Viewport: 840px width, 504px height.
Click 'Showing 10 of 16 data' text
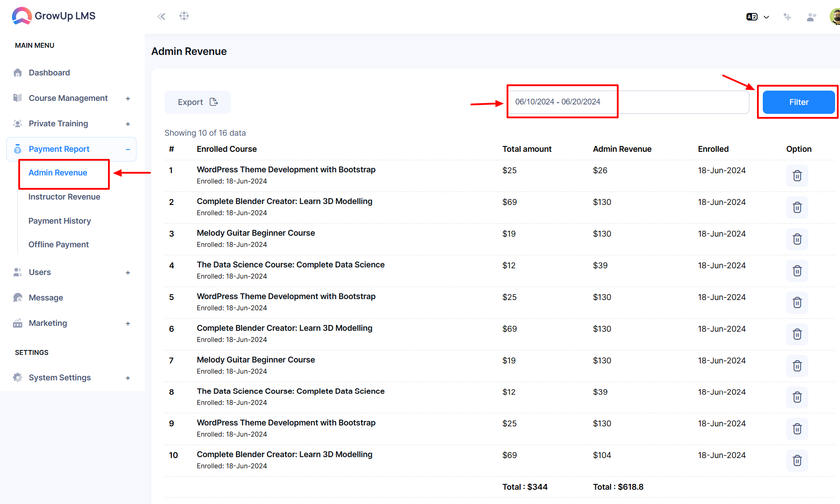pyautogui.click(x=205, y=133)
